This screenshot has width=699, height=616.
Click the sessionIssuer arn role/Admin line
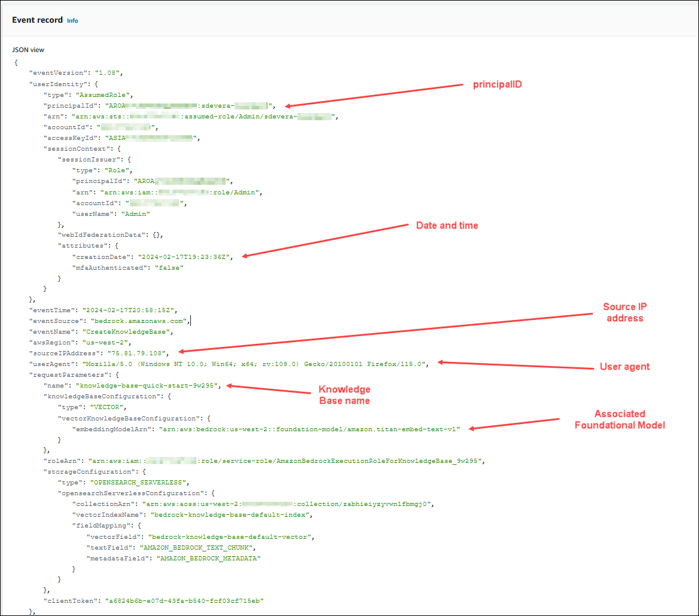click(x=167, y=193)
